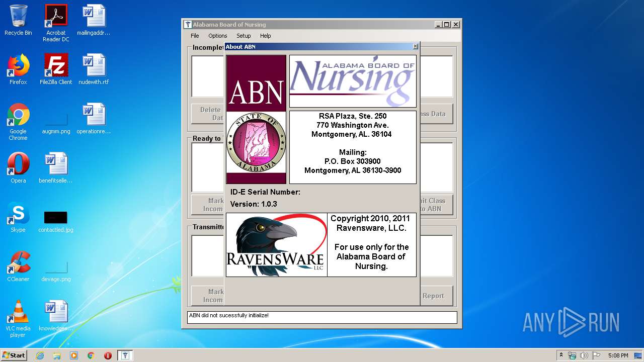Open CCleaner desktop shortcut
The image size is (644, 362).
pyautogui.click(x=18, y=266)
